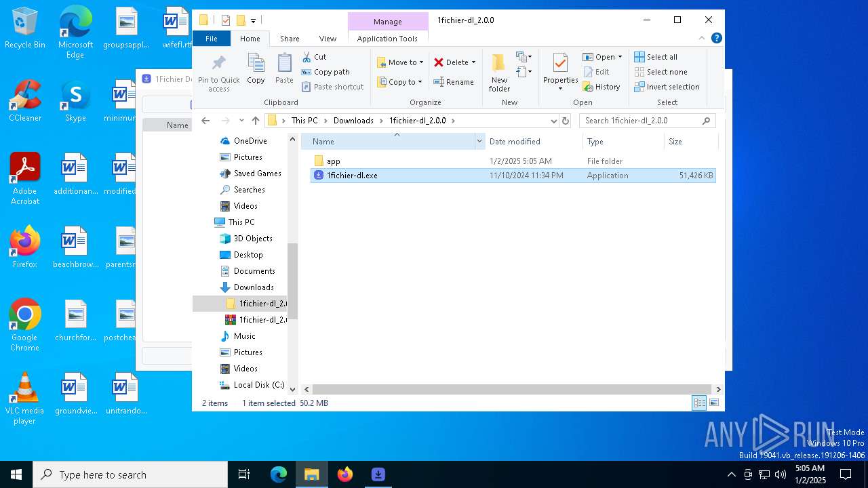Open the Recycle Bin desktop icon
The image size is (868, 488).
point(25,28)
